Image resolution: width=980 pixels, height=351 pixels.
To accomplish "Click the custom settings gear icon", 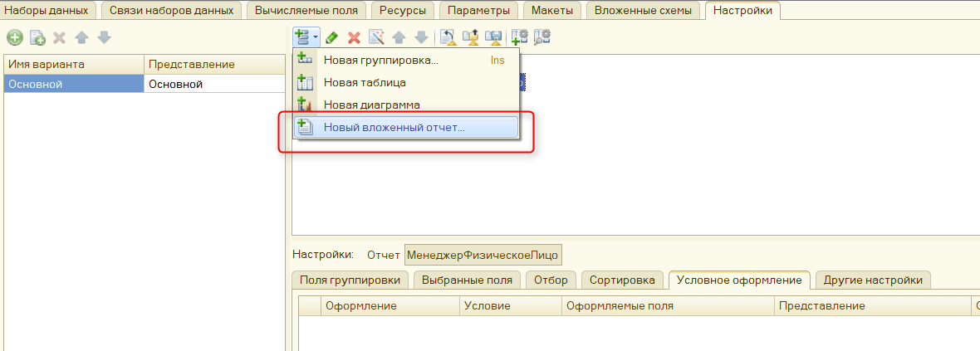I will (520, 37).
